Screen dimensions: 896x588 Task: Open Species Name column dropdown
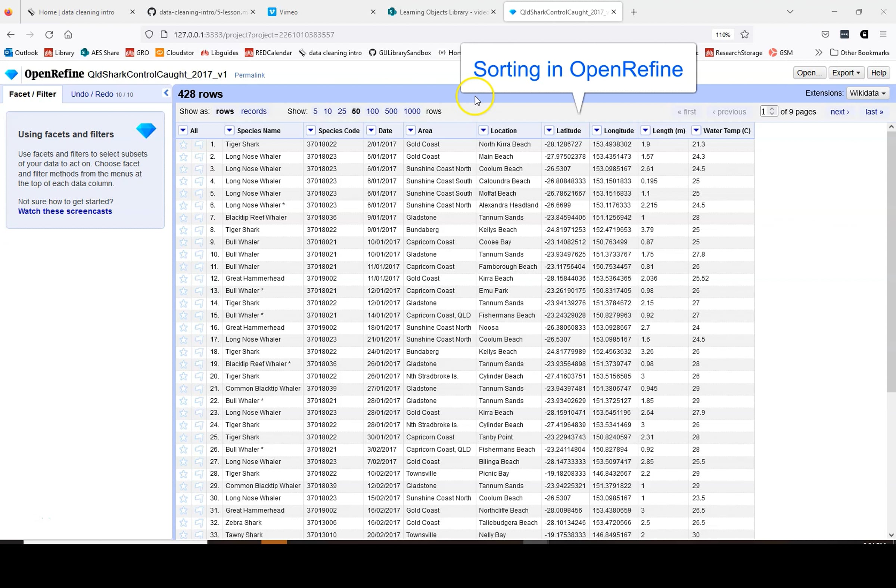[x=229, y=131]
